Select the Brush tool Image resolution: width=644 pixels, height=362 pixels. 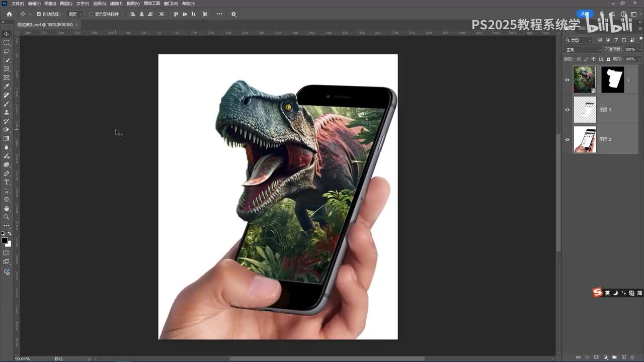point(7,104)
